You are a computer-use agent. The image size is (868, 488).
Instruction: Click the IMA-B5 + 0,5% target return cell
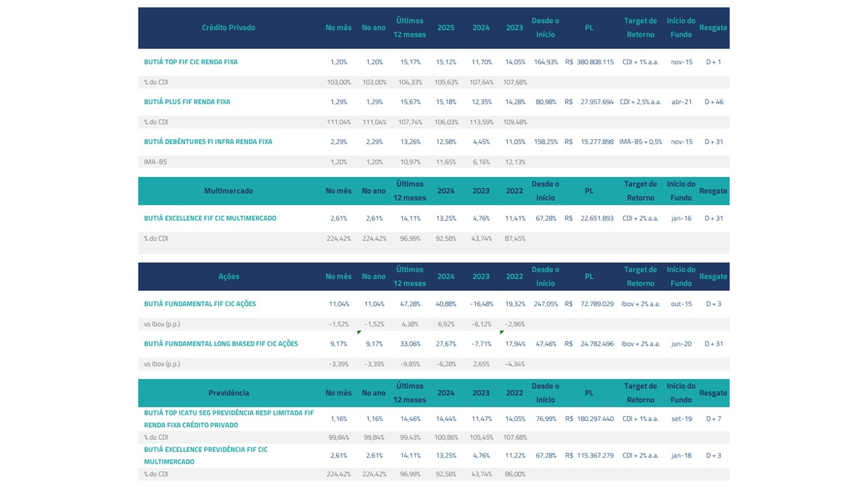640,142
